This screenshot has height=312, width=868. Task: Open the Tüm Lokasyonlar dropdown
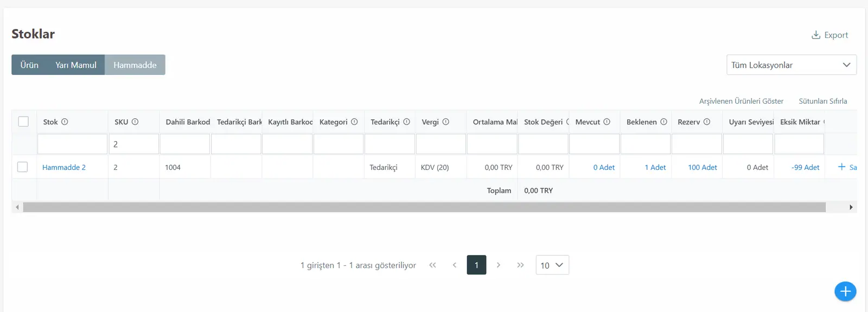791,65
